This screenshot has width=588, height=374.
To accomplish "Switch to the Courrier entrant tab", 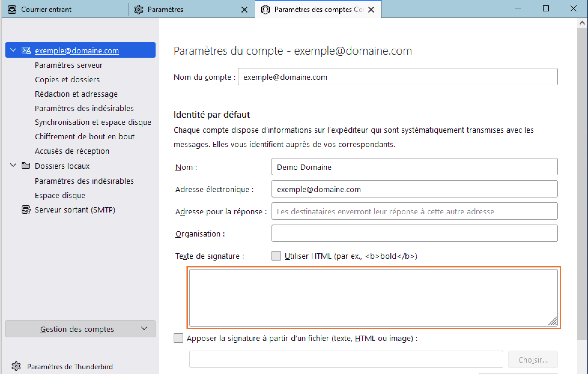I will tap(65, 9).
